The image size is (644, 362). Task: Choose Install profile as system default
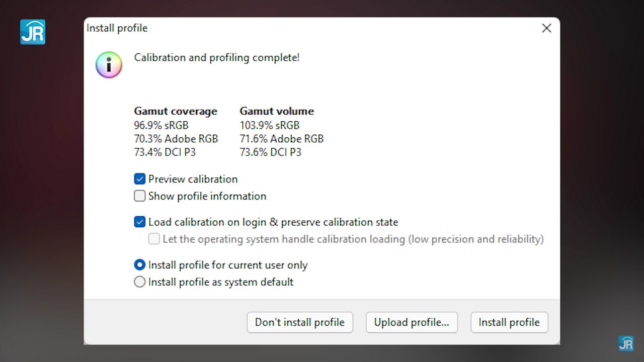point(140,282)
